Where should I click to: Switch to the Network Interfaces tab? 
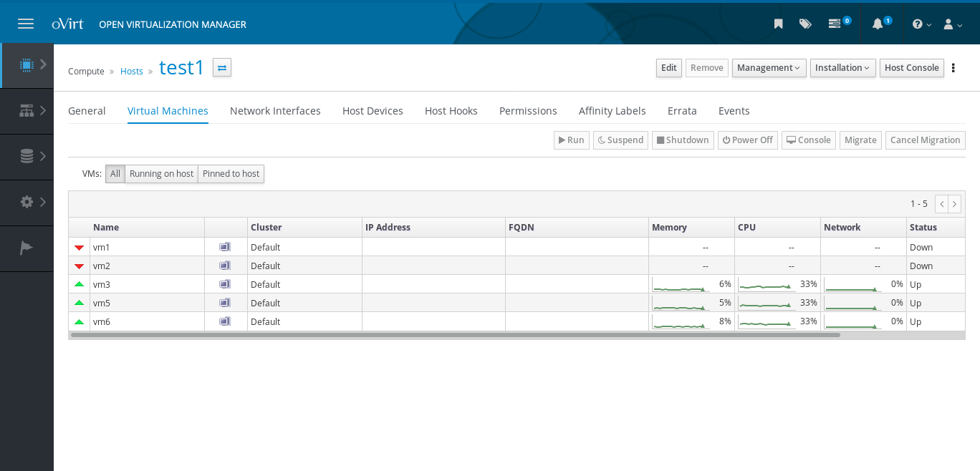click(275, 111)
